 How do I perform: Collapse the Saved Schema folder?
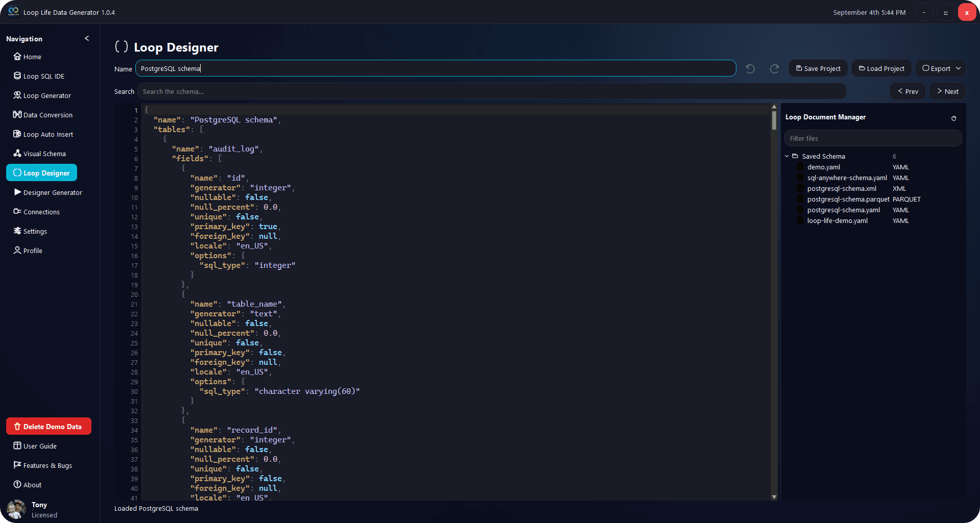click(787, 156)
